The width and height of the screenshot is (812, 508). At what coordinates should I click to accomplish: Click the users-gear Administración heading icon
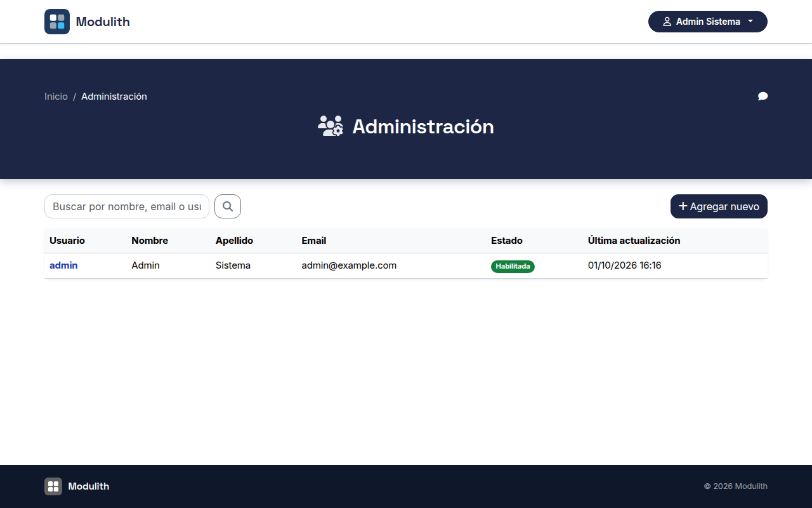point(331,126)
